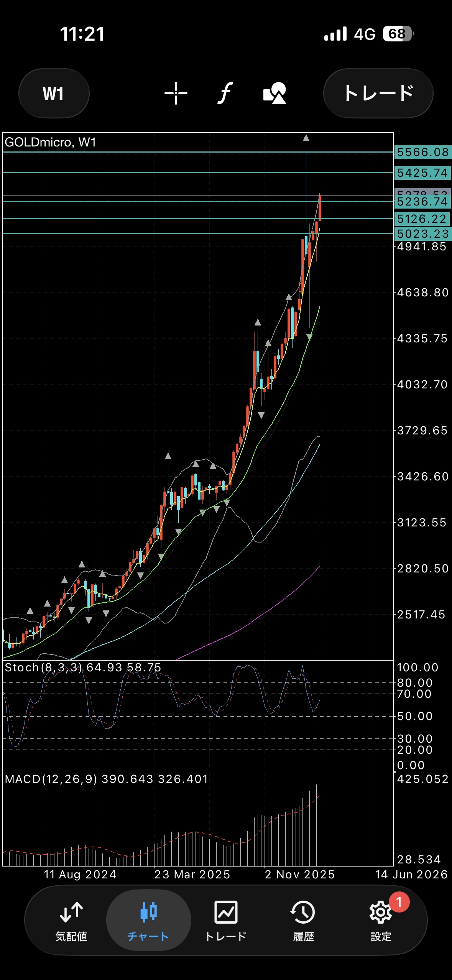Open the drawing objects shapes icon
Screen dimensions: 452x980
[274, 93]
